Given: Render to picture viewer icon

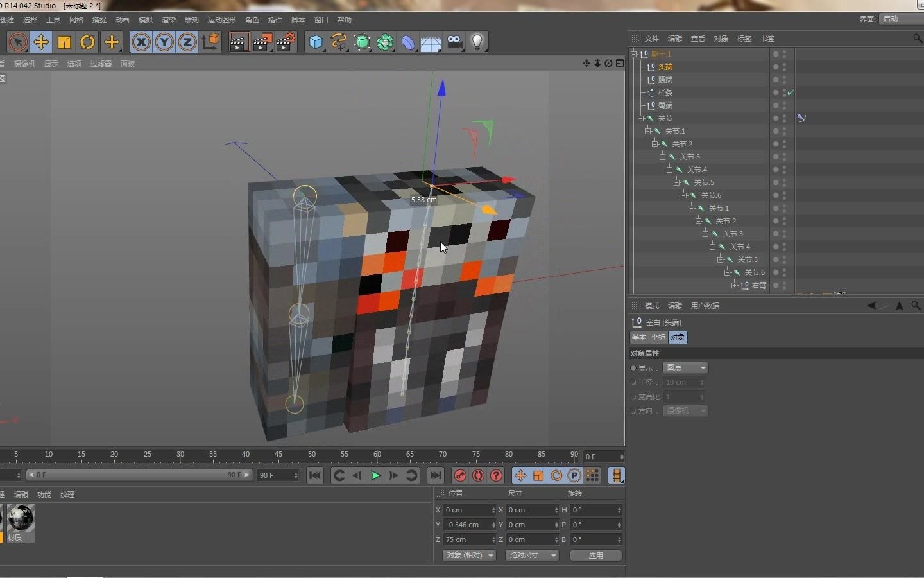Looking at the screenshot, I should pyautogui.click(x=262, y=42).
